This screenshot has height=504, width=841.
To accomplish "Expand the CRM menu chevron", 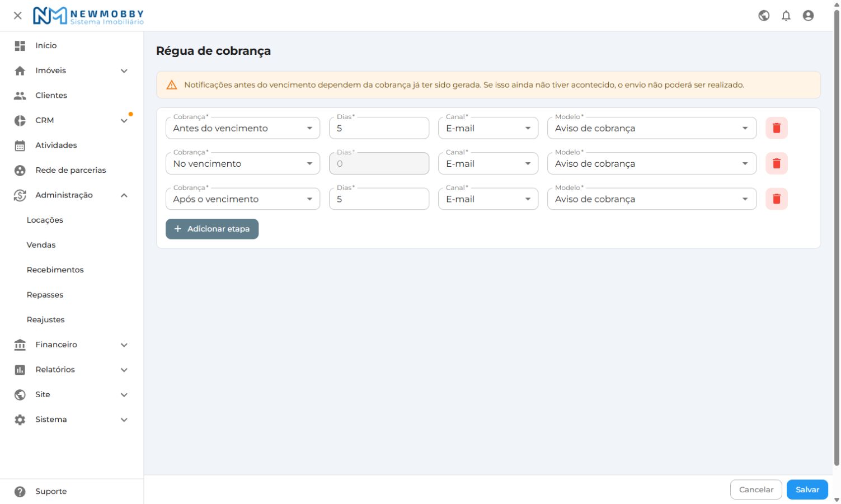I will tap(124, 121).
